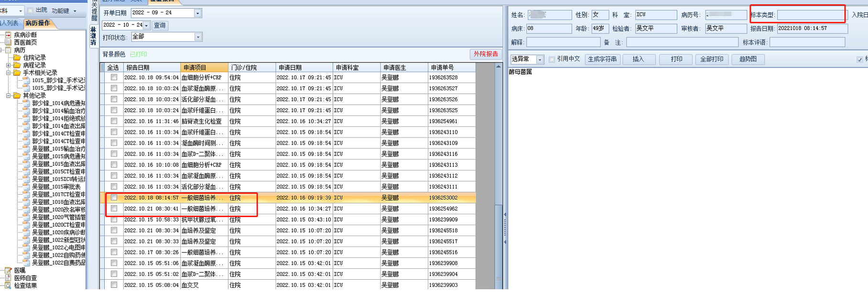Open document 吴登鹏_1018血液出库

(59, 202)
